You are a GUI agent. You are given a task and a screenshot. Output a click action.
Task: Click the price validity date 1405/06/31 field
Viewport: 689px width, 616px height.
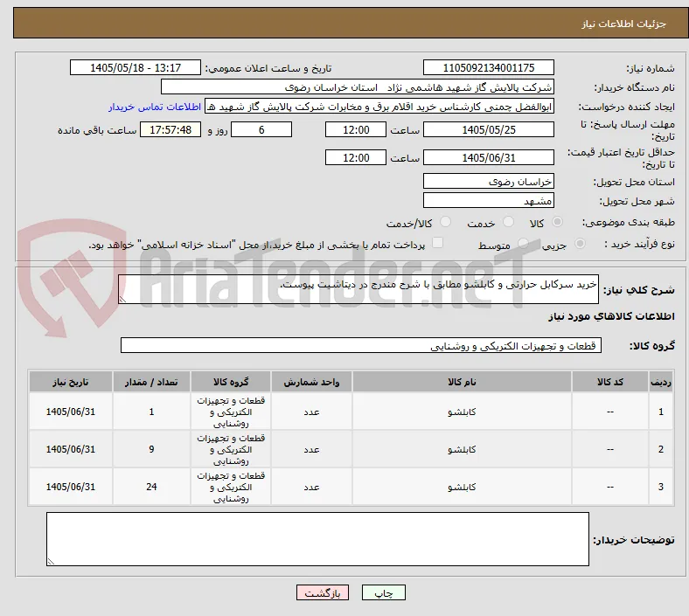488,157
